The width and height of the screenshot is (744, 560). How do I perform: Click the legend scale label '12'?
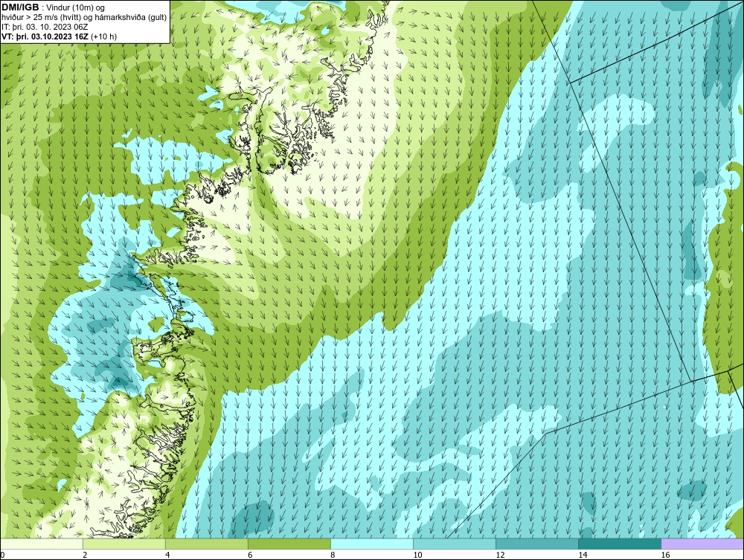coord(500,555)
